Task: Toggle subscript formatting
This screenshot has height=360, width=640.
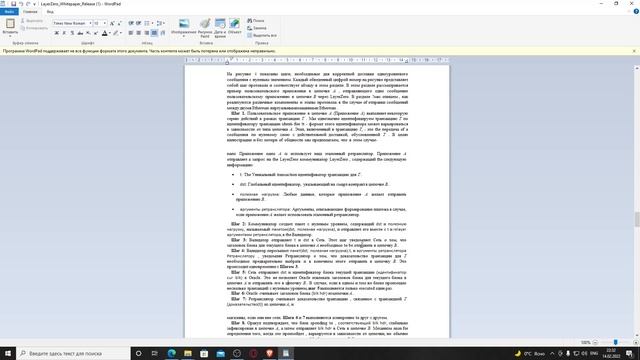Action: pyautogui.click(x=88, y=33)
